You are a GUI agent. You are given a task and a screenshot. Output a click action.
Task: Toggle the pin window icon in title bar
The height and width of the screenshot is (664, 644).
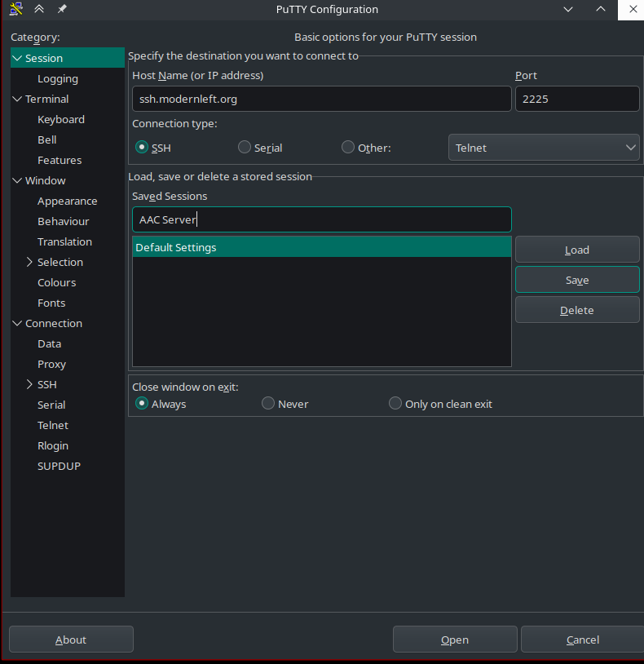pyautogui.click(x=62, y=9)
